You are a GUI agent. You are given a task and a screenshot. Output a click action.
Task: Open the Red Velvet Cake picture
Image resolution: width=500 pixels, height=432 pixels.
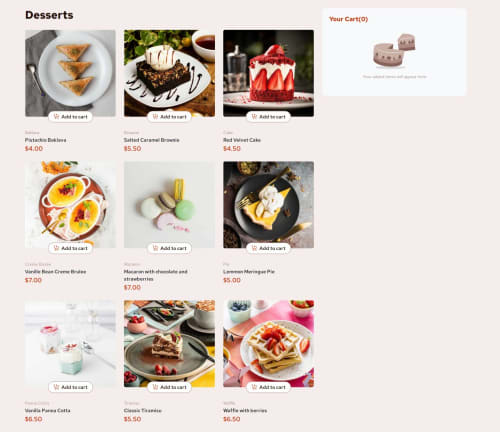tap(268, 73)
